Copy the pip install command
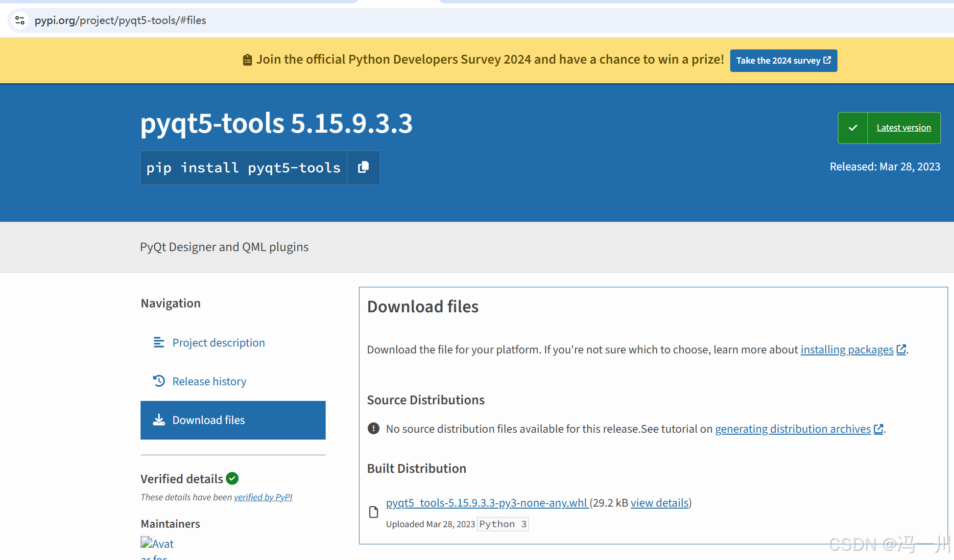This screenshot has width=954, height=560. (363, 167)
